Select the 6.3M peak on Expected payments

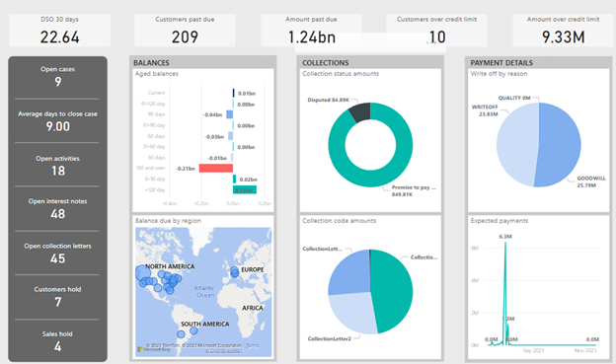505,242
